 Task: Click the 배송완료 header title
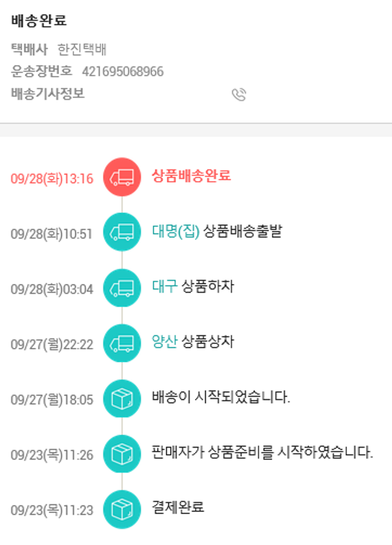[x=39, y=21]
